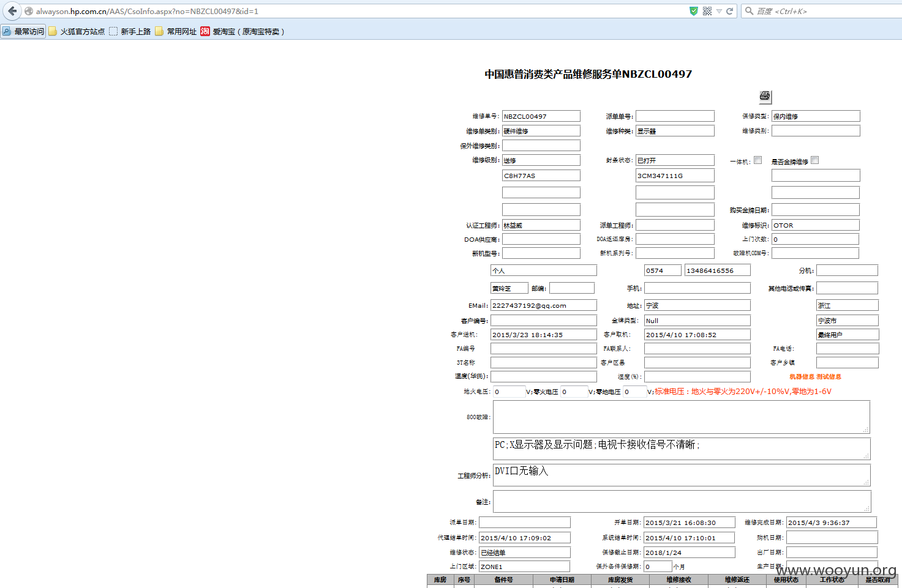Viewport: 902px width, 588px height.
Task: Open the 火狐官方站点 bookmark folder
Action: pos(77,31)
